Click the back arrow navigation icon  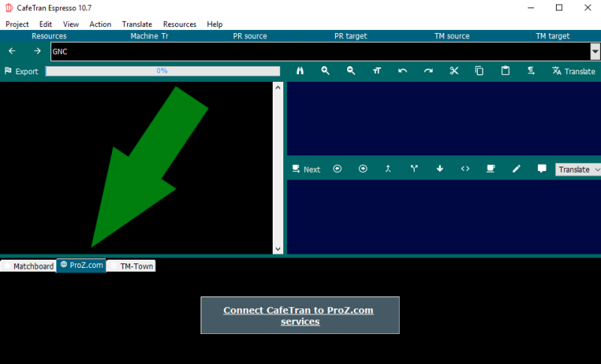12,51
